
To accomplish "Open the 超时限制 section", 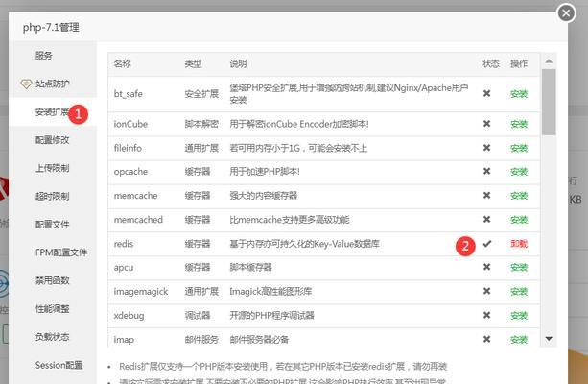I will (x=53, y=196).
